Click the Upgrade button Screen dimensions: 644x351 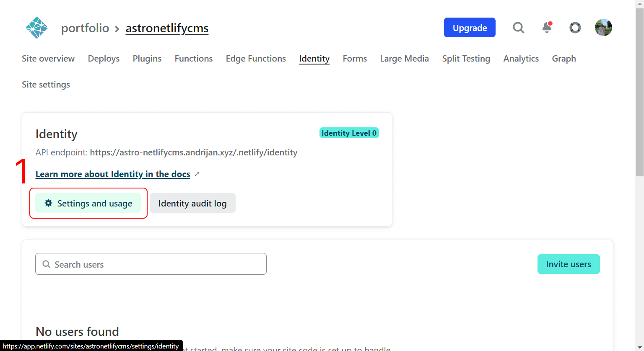click(470, 28)
